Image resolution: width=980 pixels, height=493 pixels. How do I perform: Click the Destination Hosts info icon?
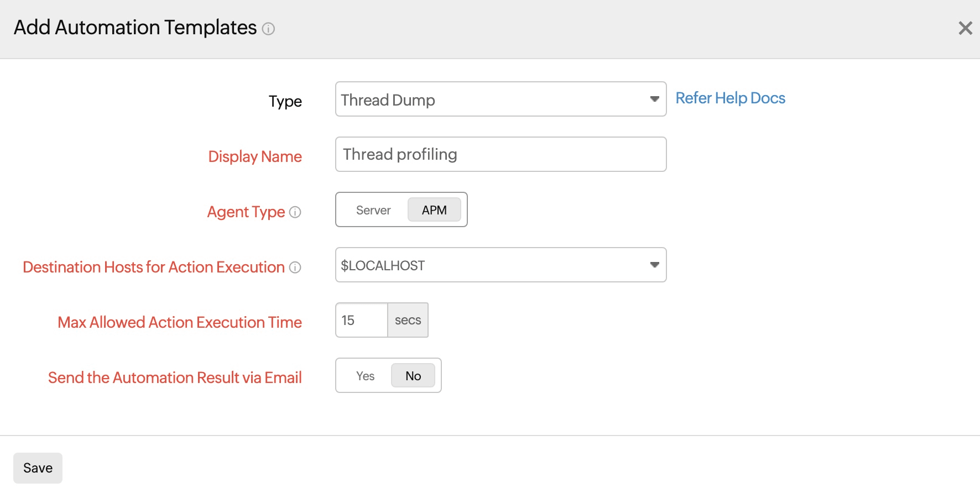295,268
